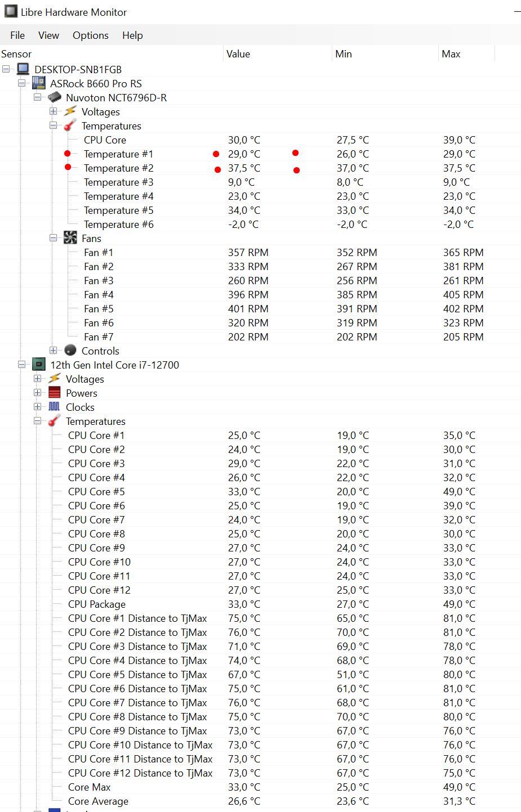The image size is (521, 812).
Task: Open the Options menu
Action: pyautogui.click(x=90, y=35)
